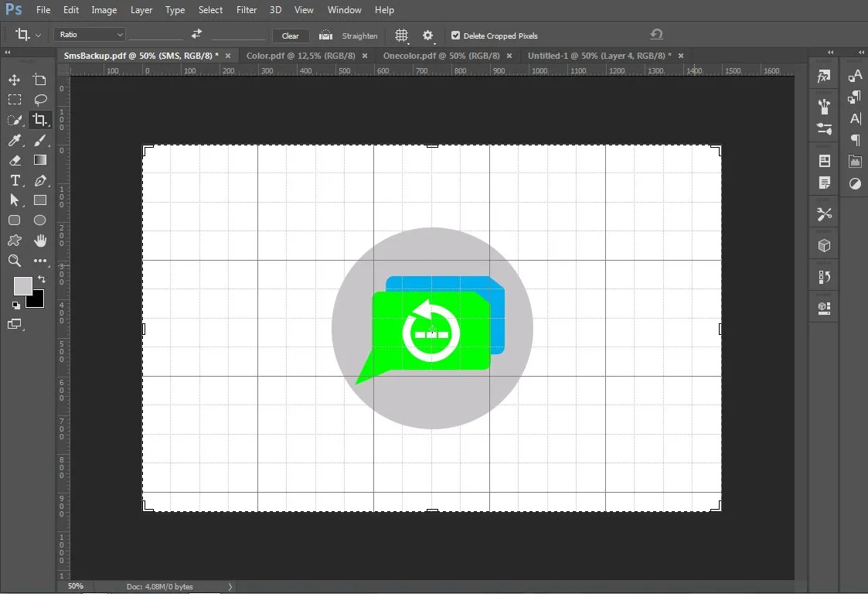
Task: Select the Path Selection arrow tool
Action: click(15, 200)
